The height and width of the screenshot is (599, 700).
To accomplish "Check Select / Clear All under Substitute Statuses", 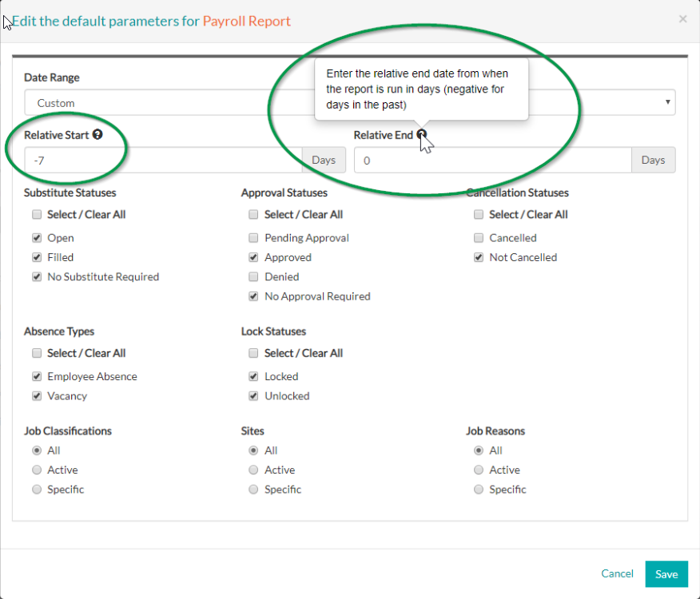I will pos(36,214).
